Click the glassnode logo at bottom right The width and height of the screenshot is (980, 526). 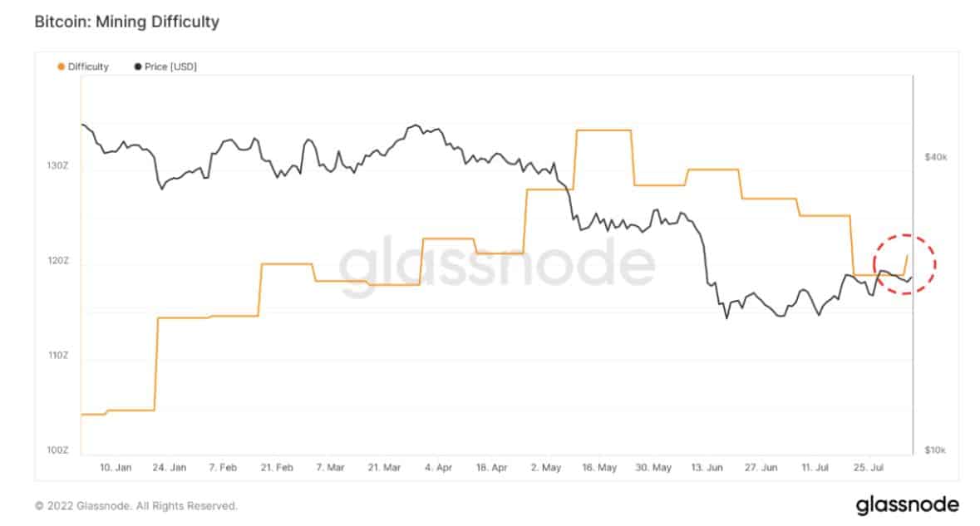pos(907,504)
